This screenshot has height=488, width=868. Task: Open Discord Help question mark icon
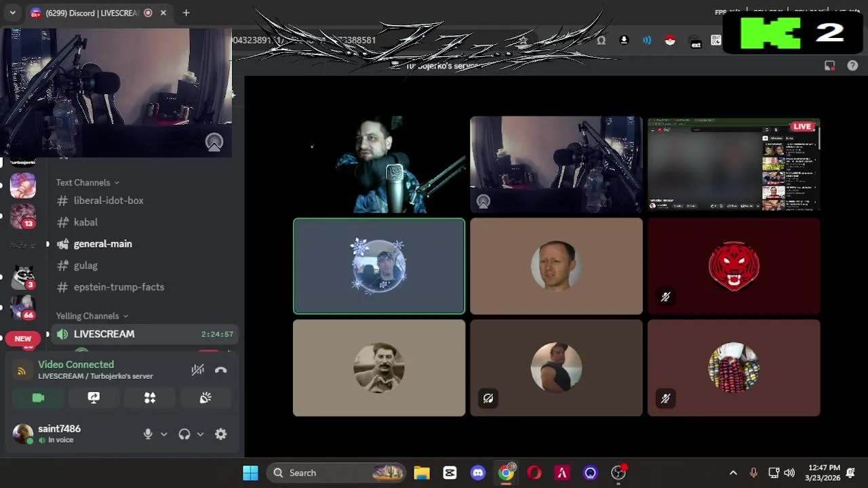[852, 66]
